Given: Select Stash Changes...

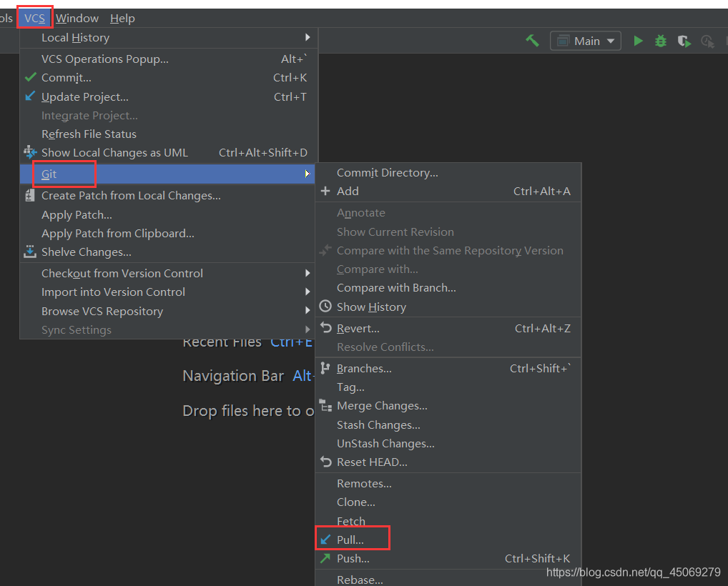Looking at the screenshot, I should coord(448,425).
